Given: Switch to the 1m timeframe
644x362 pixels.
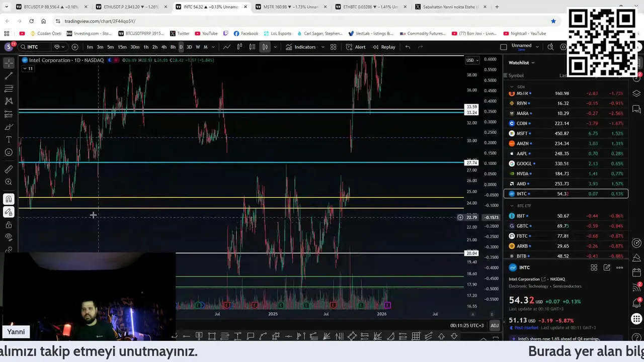Looking at the screenshot, I should 90,47.
